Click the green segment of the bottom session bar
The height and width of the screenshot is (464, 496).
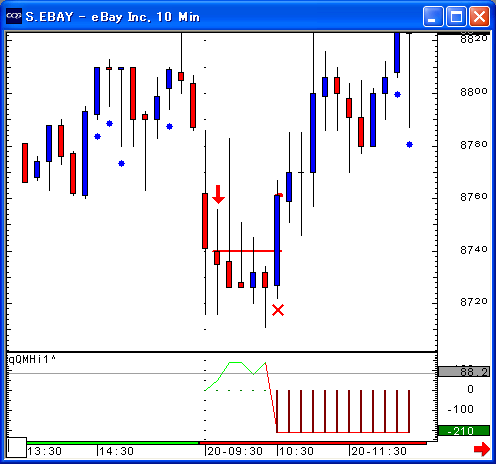[113, 443]
